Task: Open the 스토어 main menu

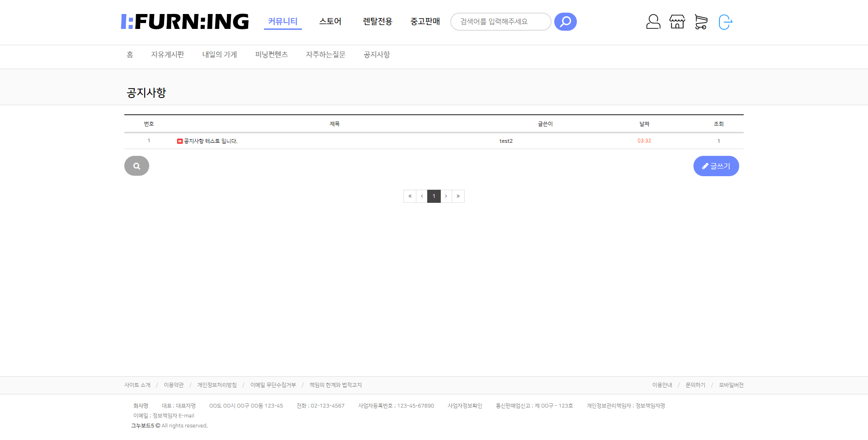Action: [330, 21]
